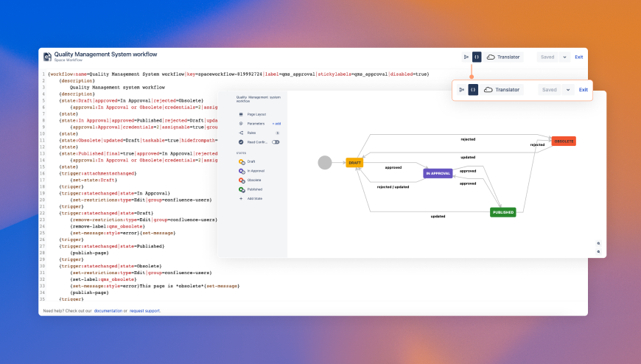Select the Draft state in sidebar
The image size is (641, 364).
[x=251, y=161]
